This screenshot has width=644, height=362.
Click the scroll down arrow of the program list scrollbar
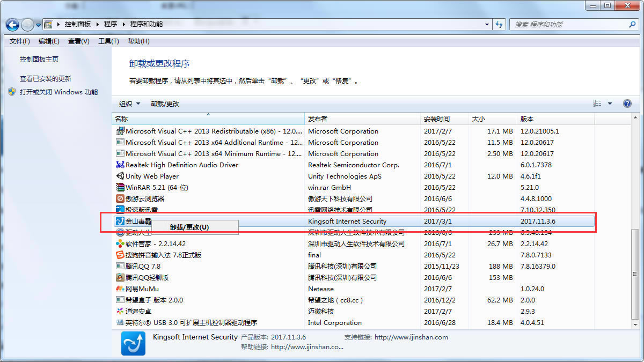coord(635,323)
